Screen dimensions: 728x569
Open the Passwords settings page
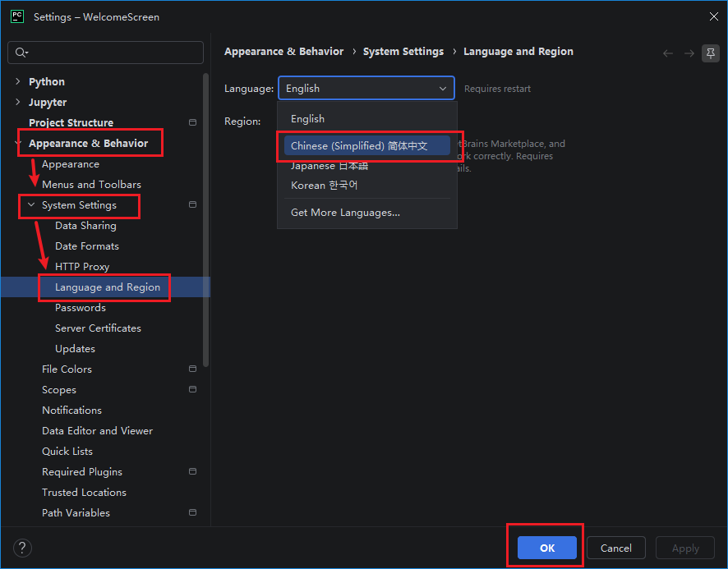tap(81, 308)
